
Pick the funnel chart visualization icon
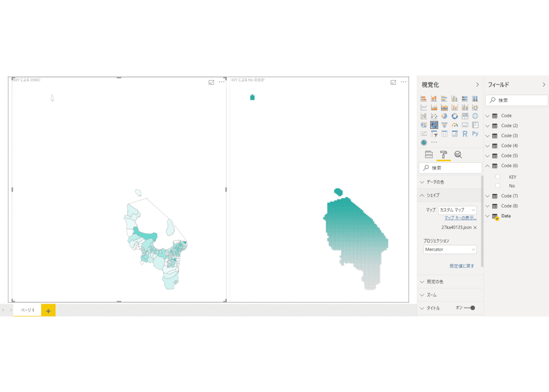[444, 125]
